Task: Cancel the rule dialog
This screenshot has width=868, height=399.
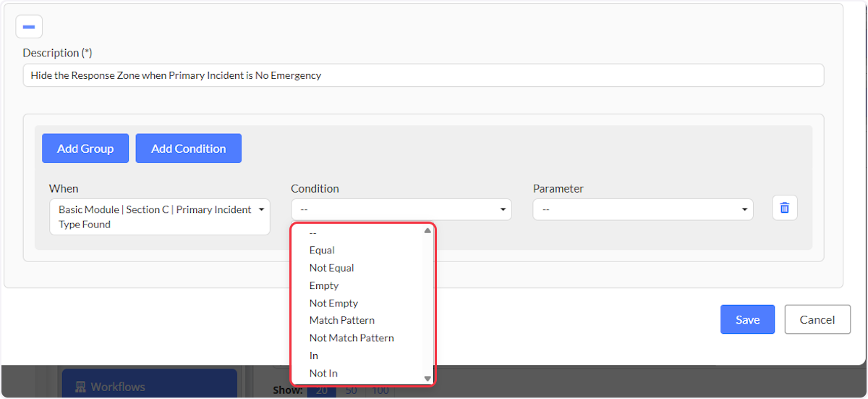Action: (817, 319)
